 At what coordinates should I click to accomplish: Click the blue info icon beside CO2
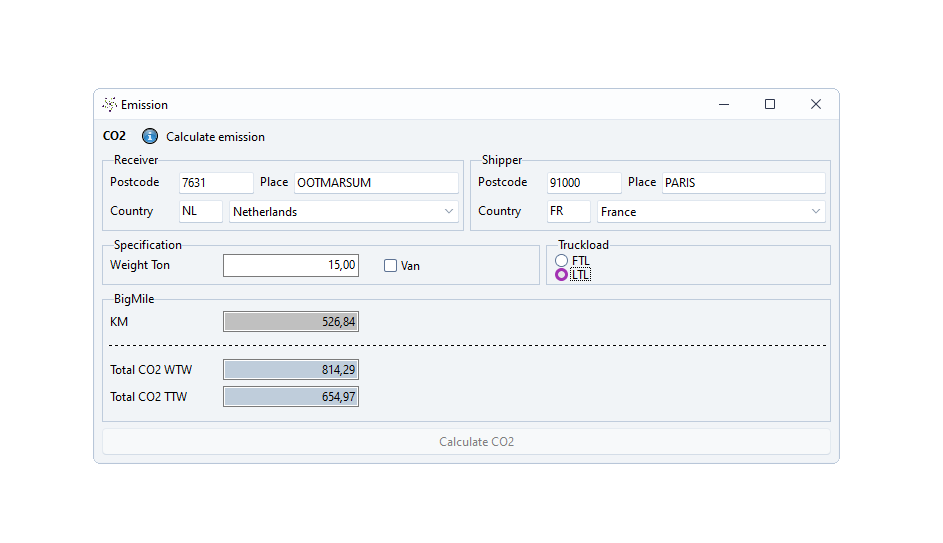pyautogui.click(x=150, y=137)
